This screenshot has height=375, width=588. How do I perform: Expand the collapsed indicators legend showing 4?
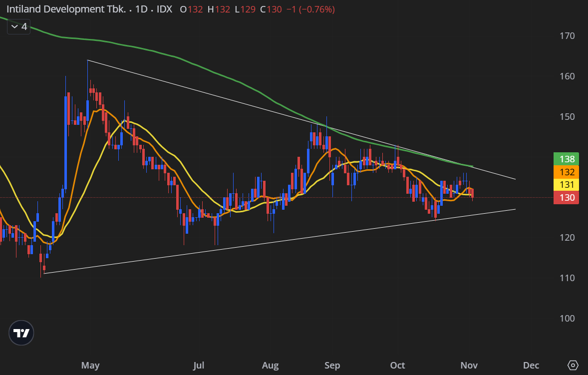pos(19,26)
